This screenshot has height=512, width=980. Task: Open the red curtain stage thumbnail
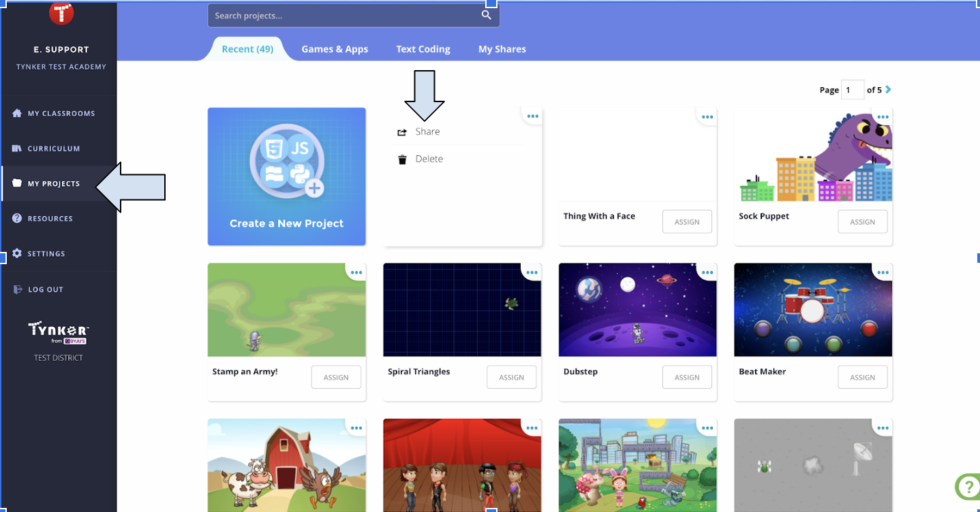tap(462, 466)
